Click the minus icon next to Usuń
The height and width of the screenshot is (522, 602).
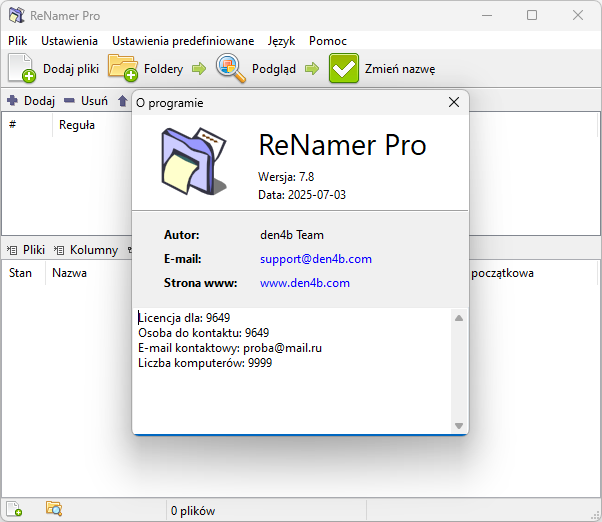click(x=69, y=101)
